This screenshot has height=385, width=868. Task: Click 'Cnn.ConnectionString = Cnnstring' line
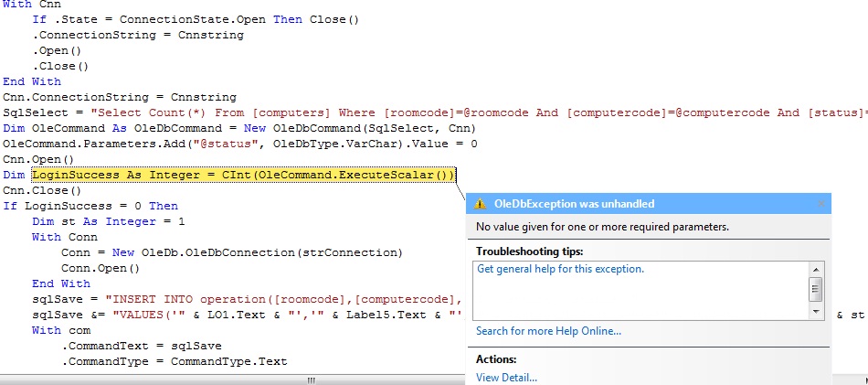click(x=120, y=97)
